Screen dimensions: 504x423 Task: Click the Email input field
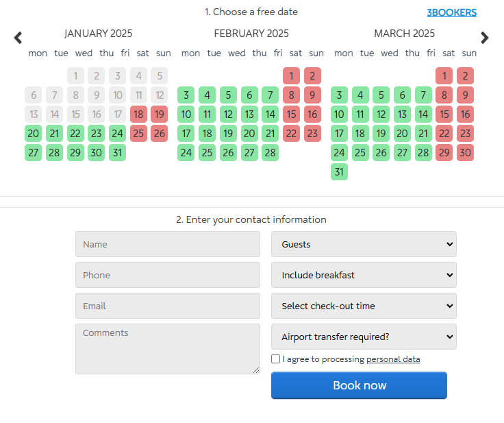pyautogui.click(x=168, y=306)
